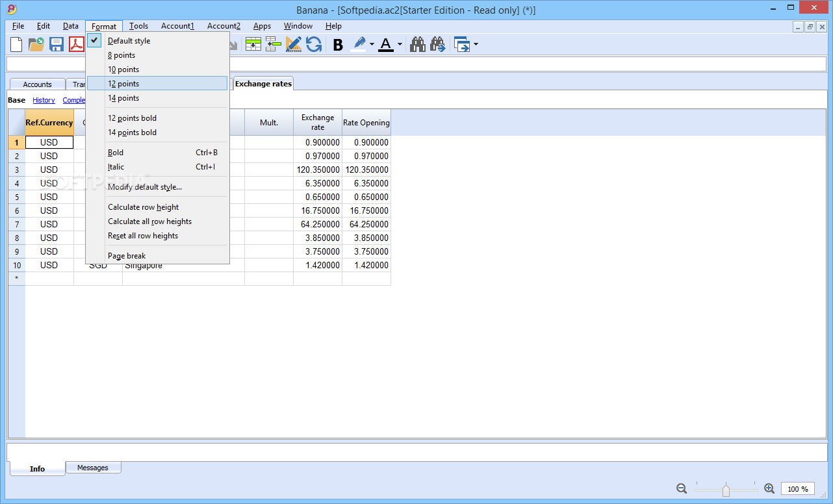Click the New file icon
This screenshot has height=504, width=833.
click(x=16, y=45)
